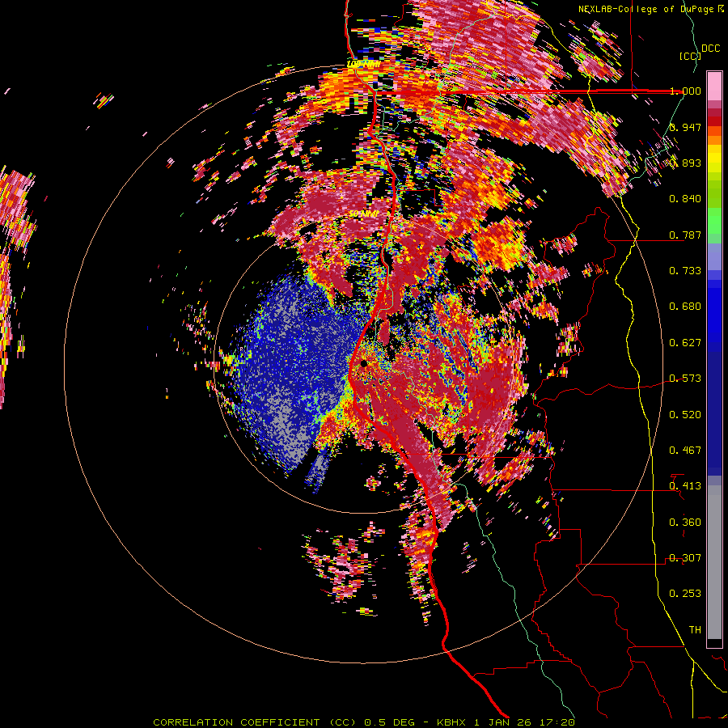The width and height of the screenshot is (728, 728).
Task: Select the 0.893 scale value
Action: pos(685,163)
